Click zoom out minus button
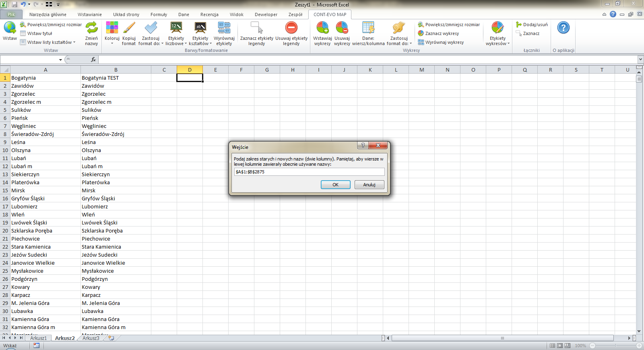The width and height of the screenshot is (644, 350). point(592,346)
